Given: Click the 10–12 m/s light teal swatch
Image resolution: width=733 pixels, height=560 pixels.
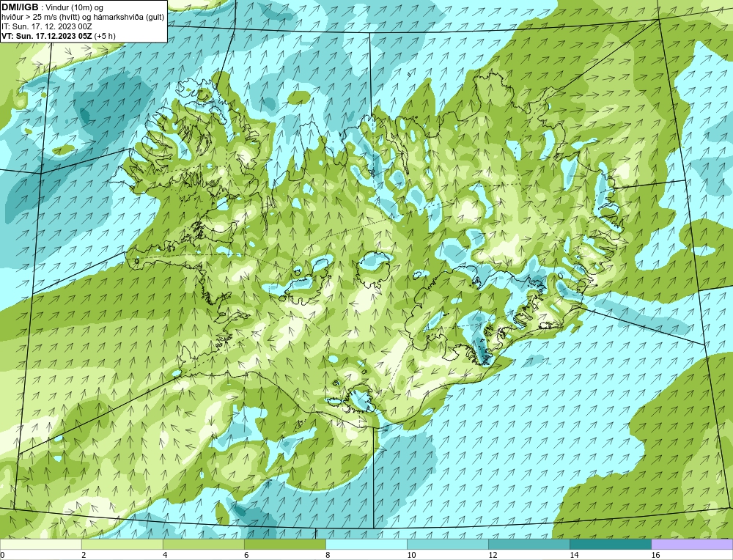Looking at the screenshot, I should (447, 544).
